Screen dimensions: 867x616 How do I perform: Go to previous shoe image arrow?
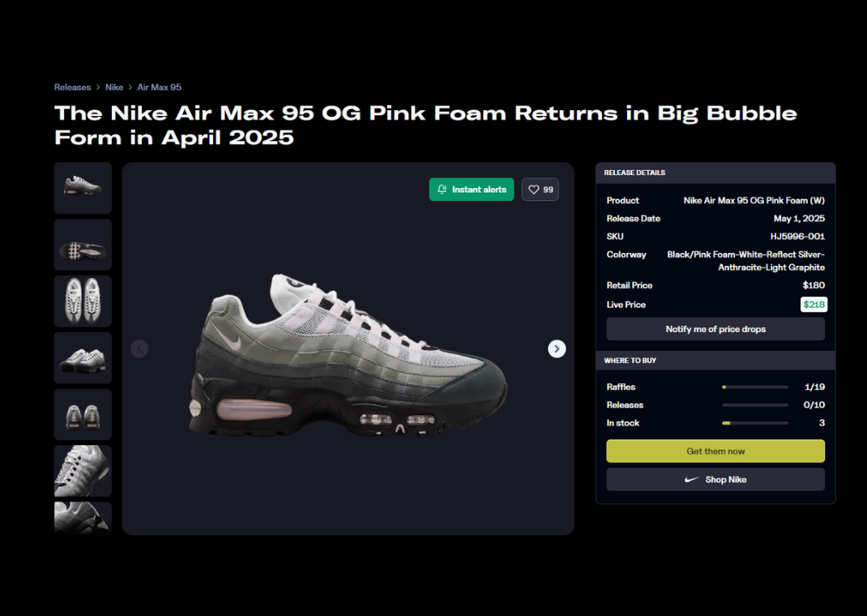coord(139,349)
